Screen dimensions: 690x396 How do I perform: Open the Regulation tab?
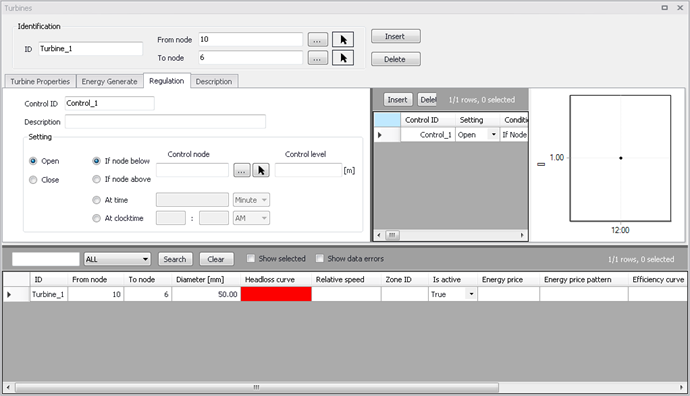tap(167, 81)
